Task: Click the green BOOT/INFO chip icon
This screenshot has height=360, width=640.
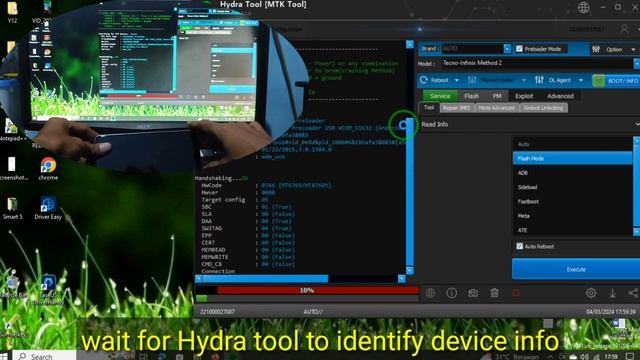Action: 598,80
